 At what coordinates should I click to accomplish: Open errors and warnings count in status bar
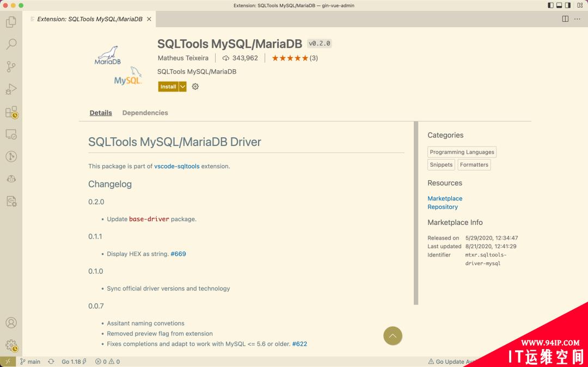pyautogui.click(x=107, y=362)
